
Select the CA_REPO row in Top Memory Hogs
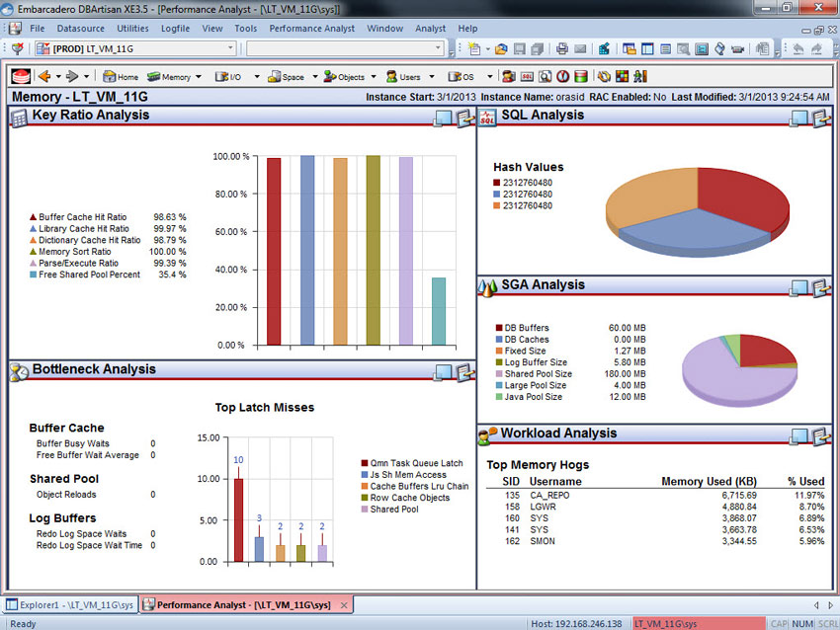tap(654, 495)
